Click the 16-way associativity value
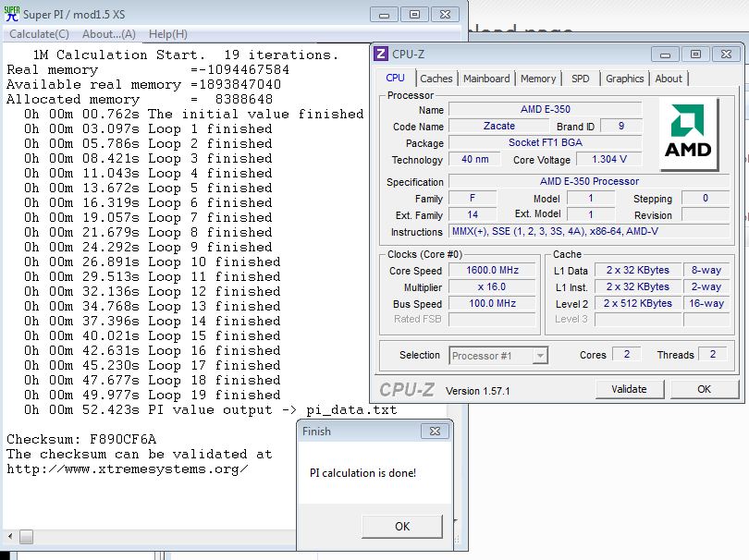Viewport: 749px width, 560px height. pyautogui.click(x=706, y=304)
